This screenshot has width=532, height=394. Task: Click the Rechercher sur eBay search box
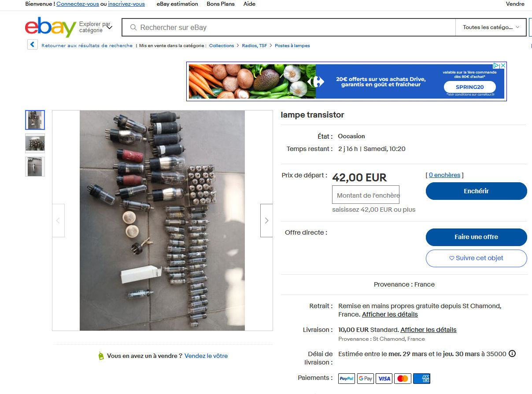tap(289, 27)
